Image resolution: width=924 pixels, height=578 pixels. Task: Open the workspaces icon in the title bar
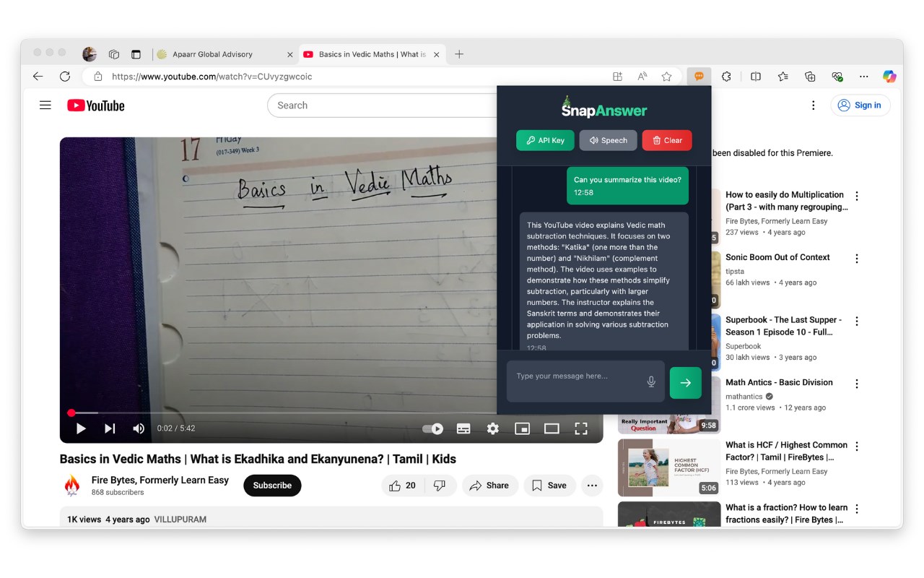pos(113,54)
